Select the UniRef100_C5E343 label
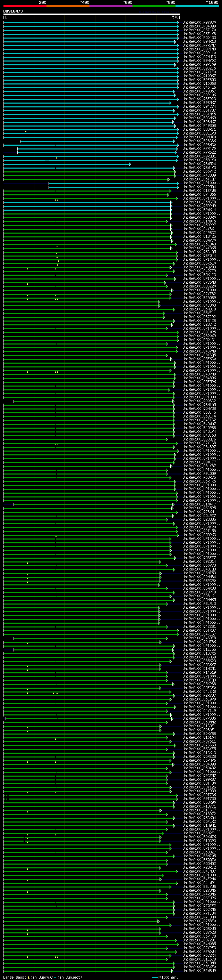The width and height of the screenshot is (222, 980). [199, 244]
